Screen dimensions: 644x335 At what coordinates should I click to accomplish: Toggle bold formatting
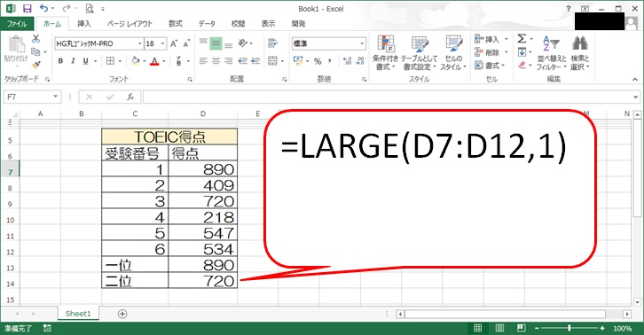[60, 61]
